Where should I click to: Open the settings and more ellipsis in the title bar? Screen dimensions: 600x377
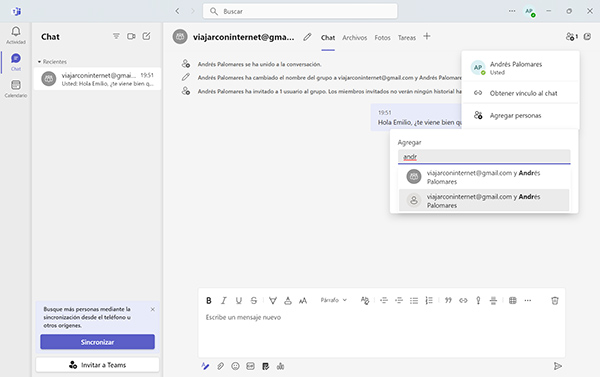click(512, 11)
